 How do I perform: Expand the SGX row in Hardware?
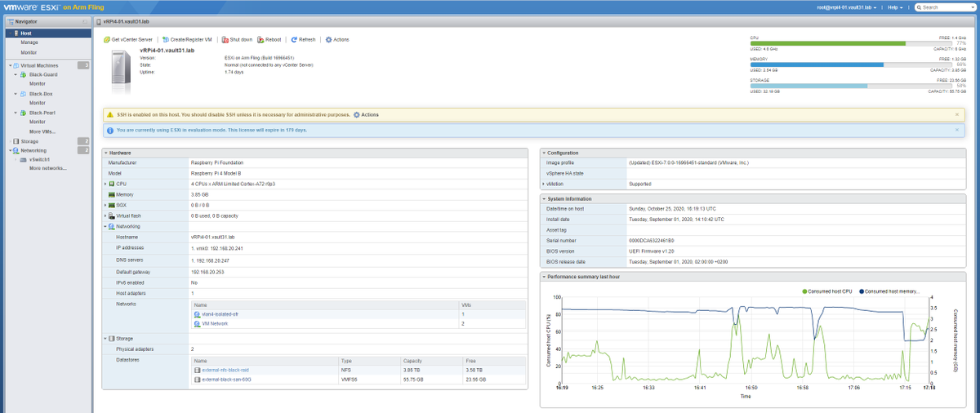105,205
